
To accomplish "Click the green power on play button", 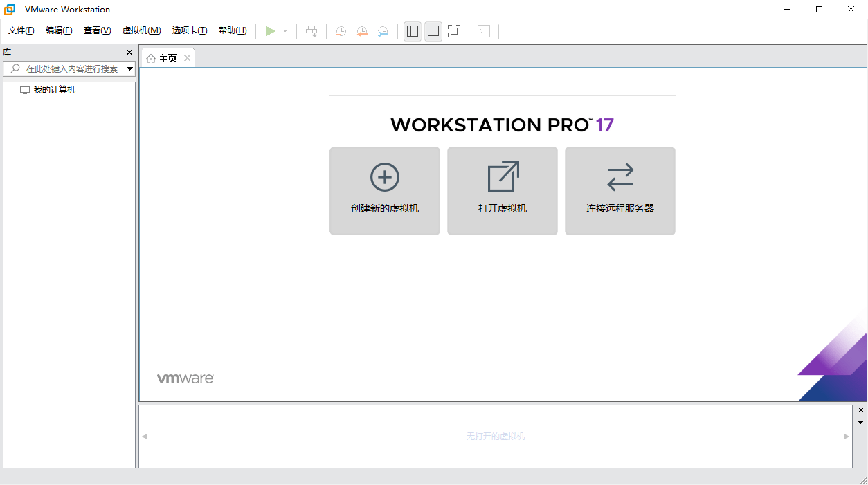I will click(271, 31).
